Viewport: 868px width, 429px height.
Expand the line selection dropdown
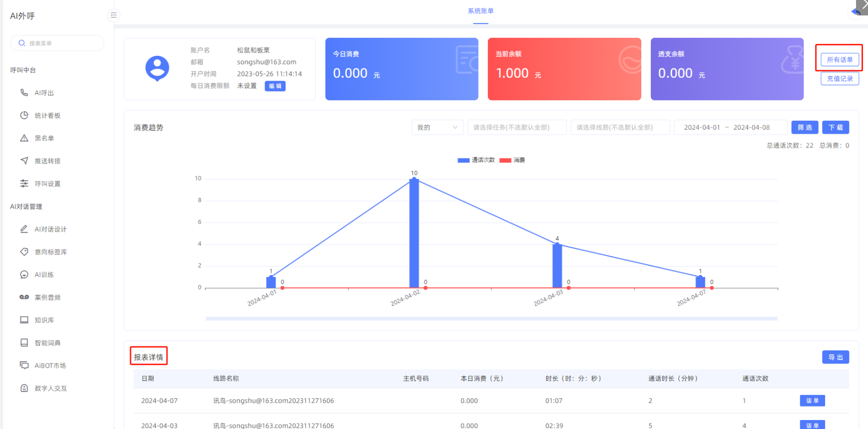click(x=620, y=128)
